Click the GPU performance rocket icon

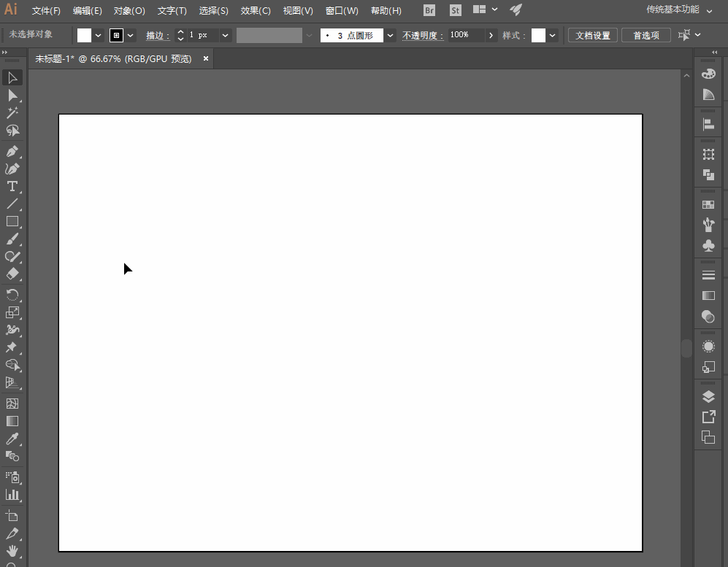516,9
